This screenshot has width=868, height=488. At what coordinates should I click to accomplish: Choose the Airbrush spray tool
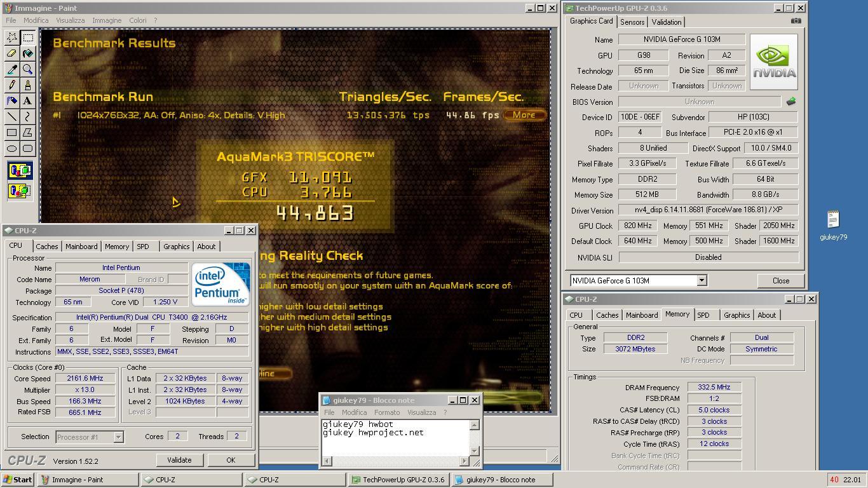tap(12, 101)
